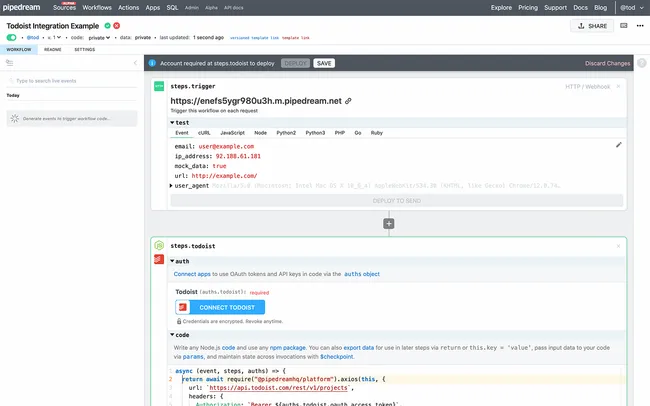This screenshot has height=406, width=650.
Task: Click the search live events field
Action: click(x=72, y=81)
